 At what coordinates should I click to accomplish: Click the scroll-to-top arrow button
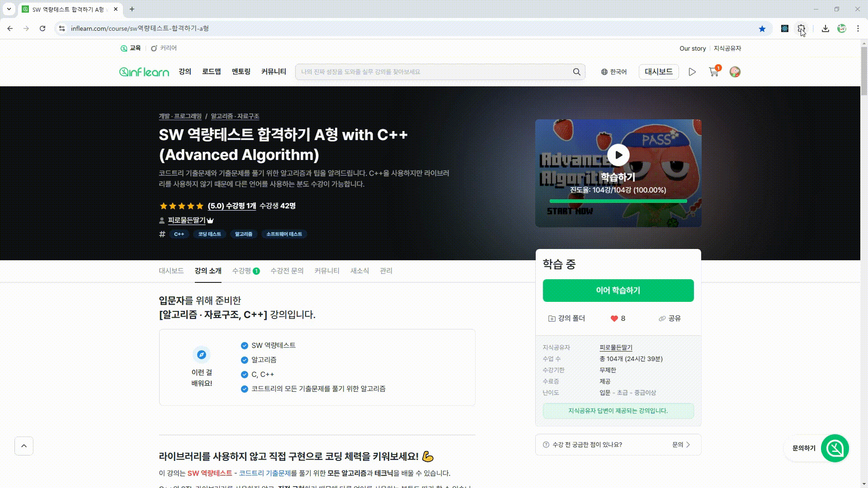(x=24, y=446)
